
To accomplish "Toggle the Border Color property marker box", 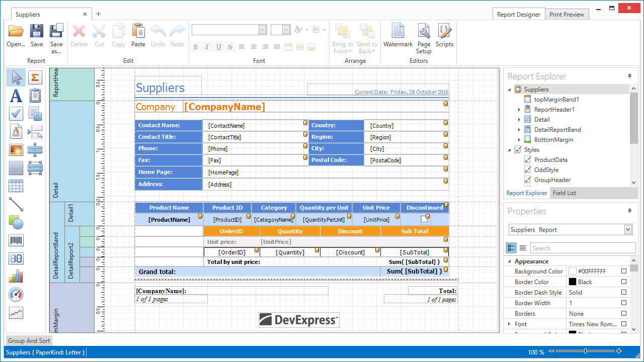I will (x=624, y=282).
